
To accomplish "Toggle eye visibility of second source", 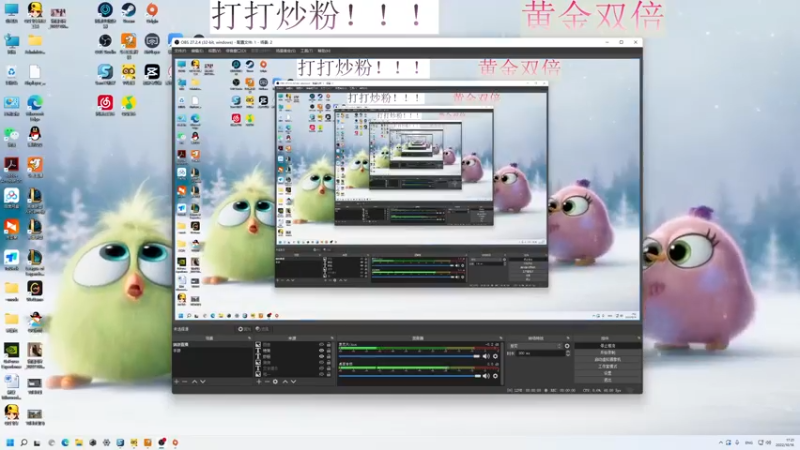I will coord(321,351).
